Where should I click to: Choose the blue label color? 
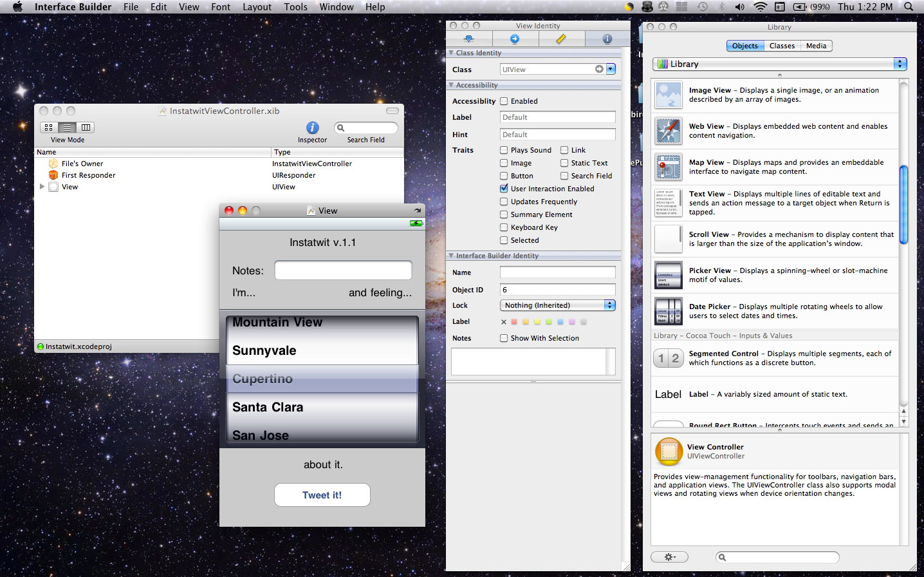tap(560, 321)
